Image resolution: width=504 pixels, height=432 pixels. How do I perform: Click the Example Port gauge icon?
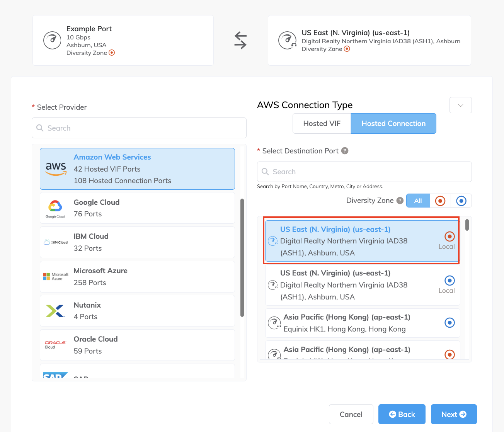tap(52, 40)
